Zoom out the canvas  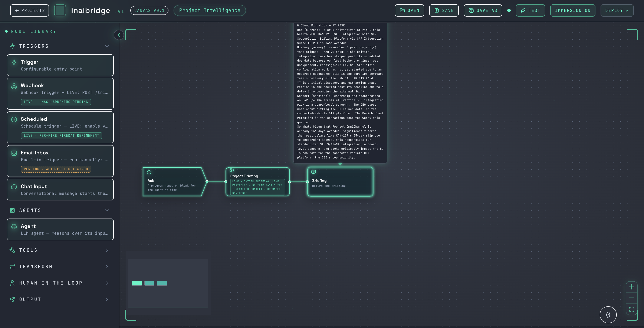click(x=631, y=298)
